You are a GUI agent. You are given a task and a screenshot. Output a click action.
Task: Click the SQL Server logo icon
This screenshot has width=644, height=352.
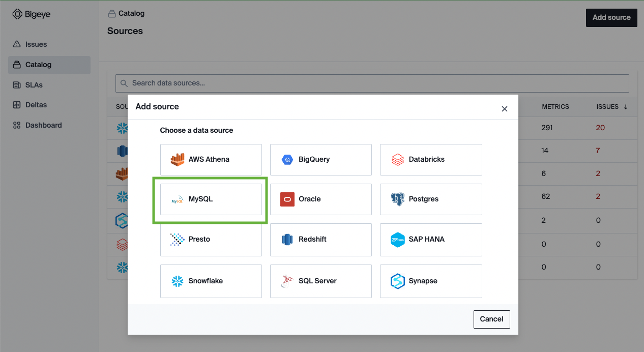pyautogui.click(x=287, y=281)
